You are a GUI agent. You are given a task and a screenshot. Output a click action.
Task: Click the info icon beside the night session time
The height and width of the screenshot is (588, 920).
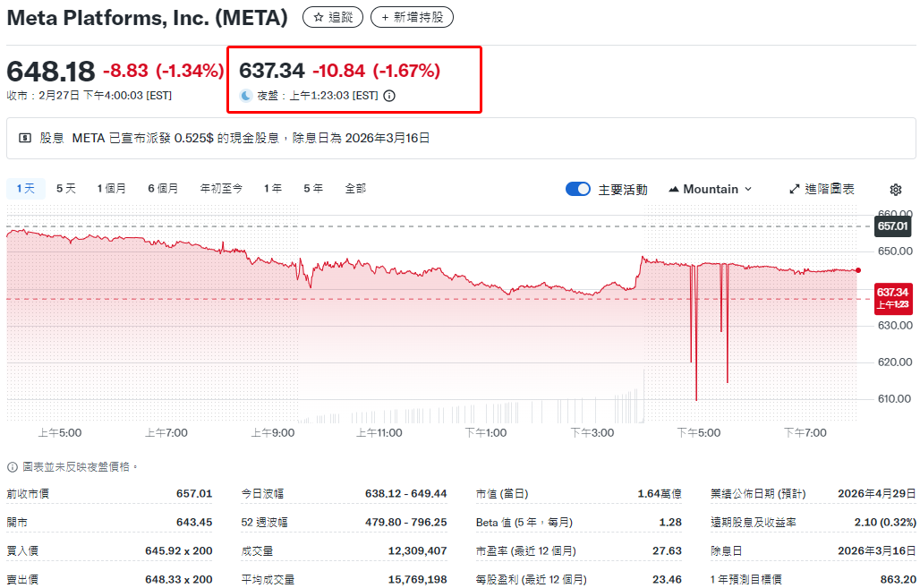click(x=388, y=94)
